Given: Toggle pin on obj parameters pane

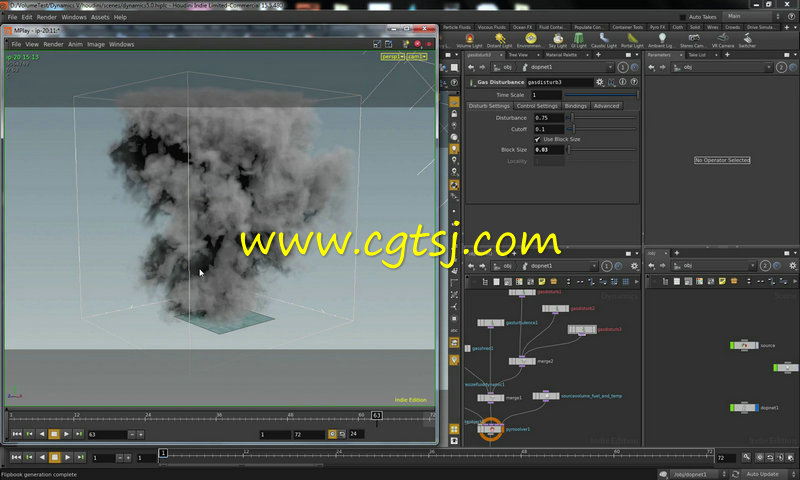Looking at the screenshot, I should [x=793, y=67].
